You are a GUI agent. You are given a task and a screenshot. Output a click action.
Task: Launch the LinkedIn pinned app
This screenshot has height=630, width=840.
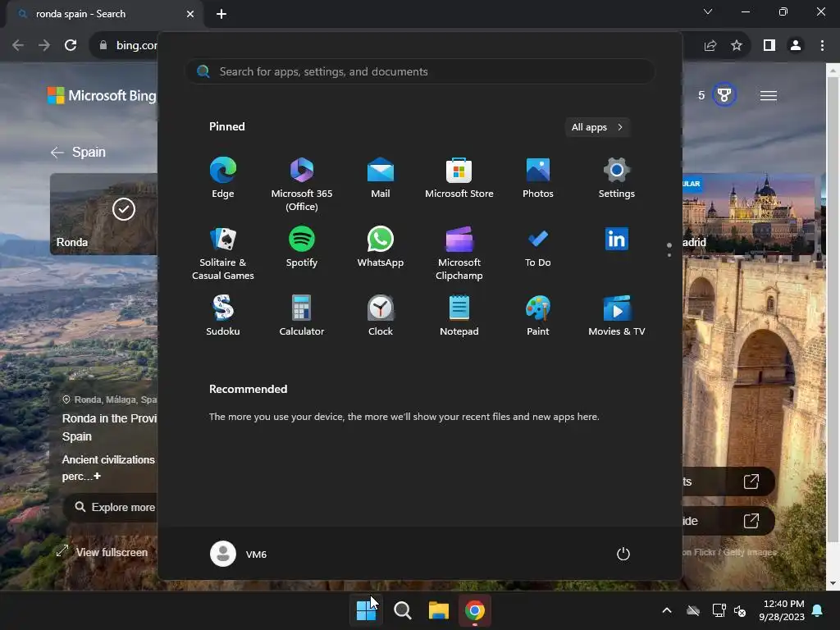[617, 240]
